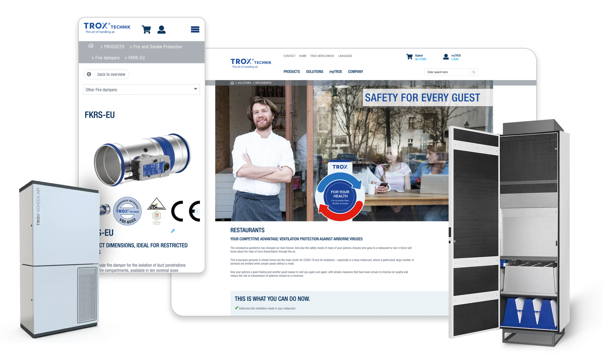The height and width of the screenshot is (364, 603).
Task: Go to the home icon in the mobile breadcrumb
Action: click(x=91, y=46)
